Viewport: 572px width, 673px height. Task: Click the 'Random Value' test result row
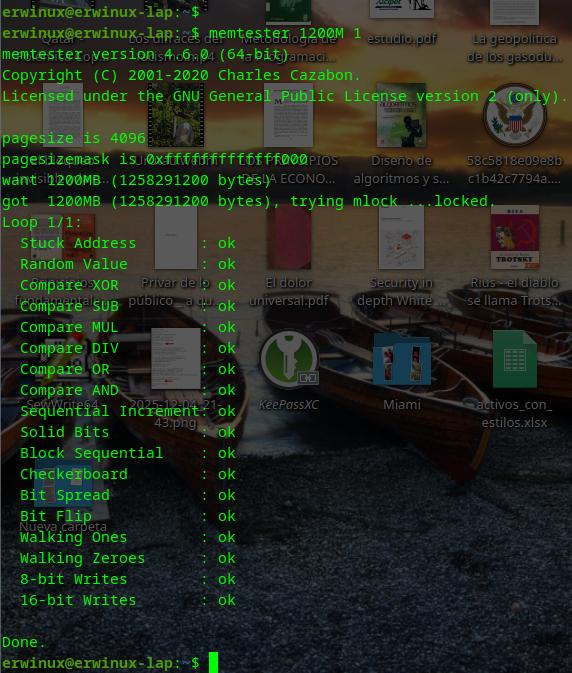point(128,264)
